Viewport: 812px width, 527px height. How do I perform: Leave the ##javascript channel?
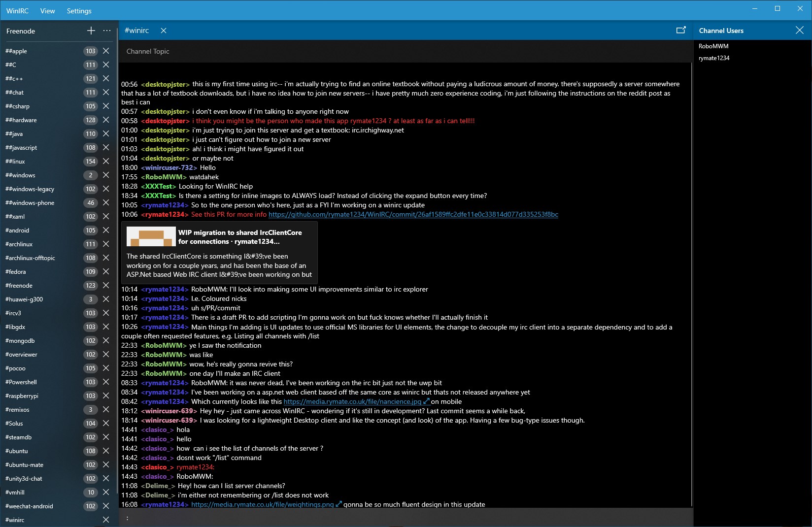(x=106, y=147)
